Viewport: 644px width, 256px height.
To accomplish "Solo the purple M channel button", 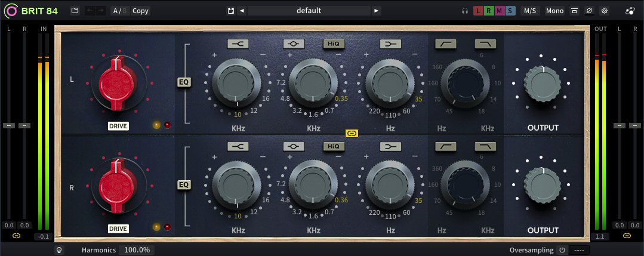I will [x=499, y=11].
